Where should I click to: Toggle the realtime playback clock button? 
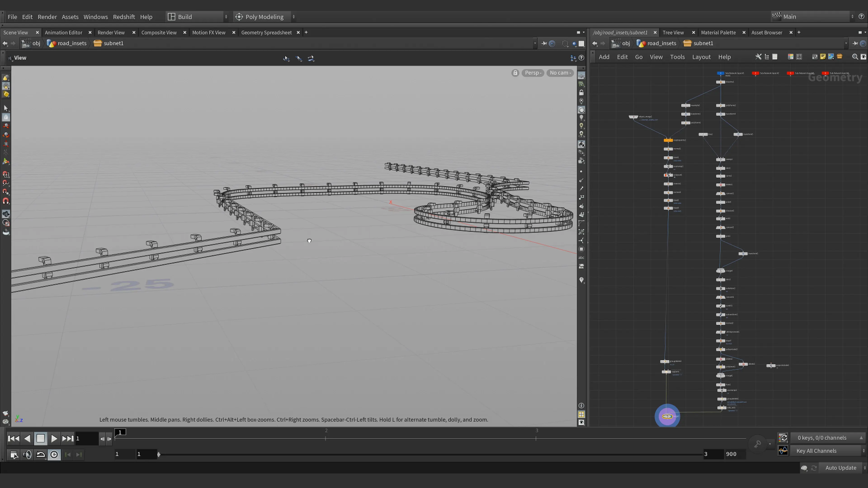pos(54,455)
